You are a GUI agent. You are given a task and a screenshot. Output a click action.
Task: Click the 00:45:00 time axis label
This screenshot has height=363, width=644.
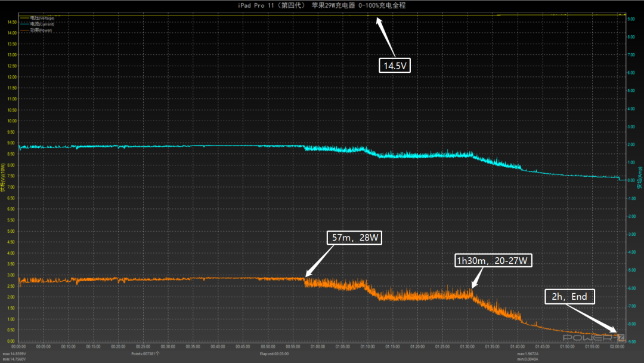[x=243, y=346]
